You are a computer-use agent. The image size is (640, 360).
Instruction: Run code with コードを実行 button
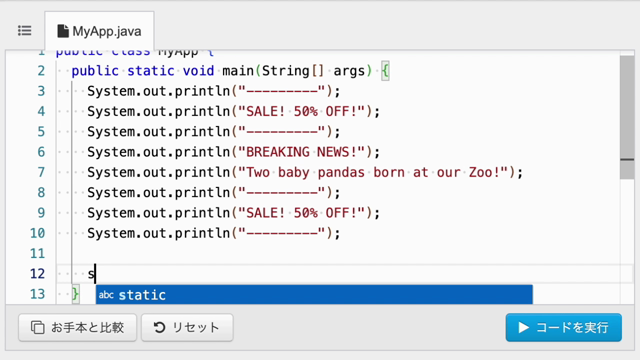(564, 327)
